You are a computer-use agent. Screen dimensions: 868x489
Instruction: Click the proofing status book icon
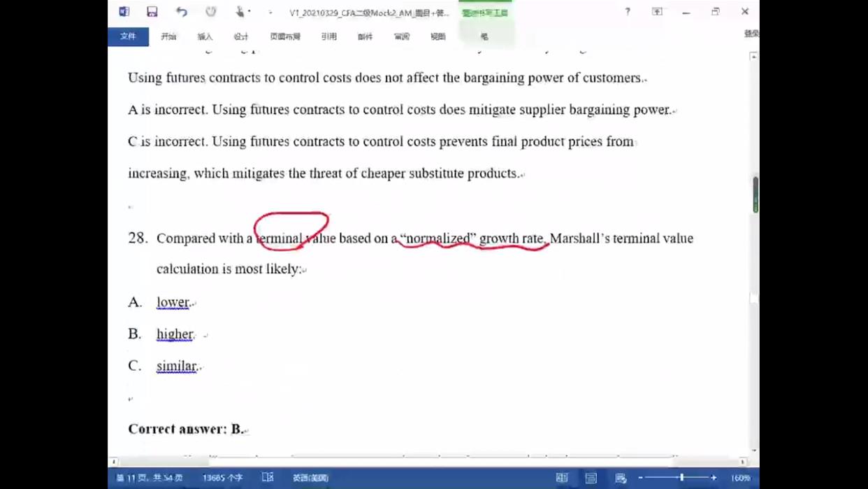tap(268, 477)
